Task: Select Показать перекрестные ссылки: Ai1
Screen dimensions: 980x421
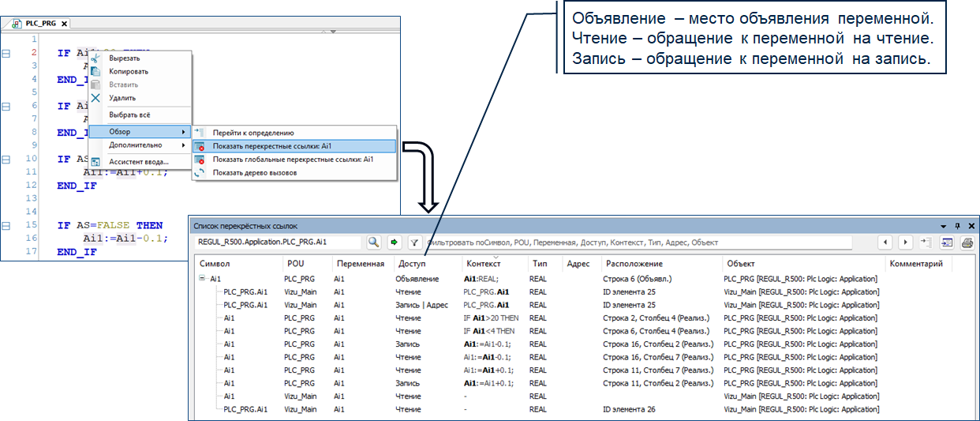Action: 271,146
